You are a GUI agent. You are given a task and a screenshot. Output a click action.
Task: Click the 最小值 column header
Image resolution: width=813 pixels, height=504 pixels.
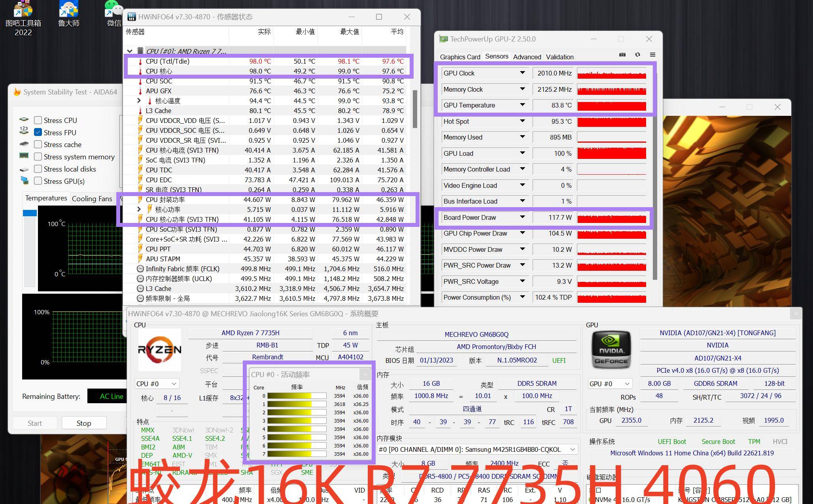[295, 32]
